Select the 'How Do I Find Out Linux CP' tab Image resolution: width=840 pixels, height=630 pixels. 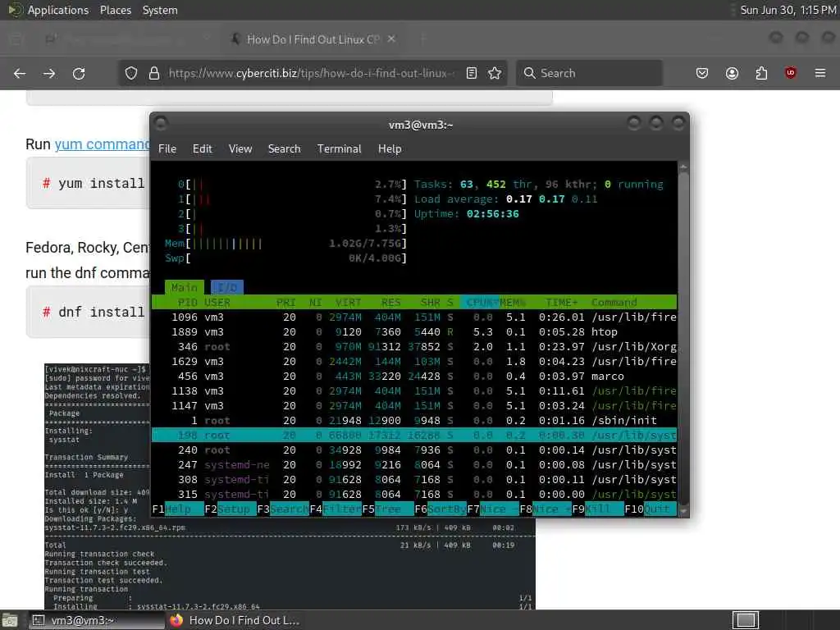(x=313, y=39)
